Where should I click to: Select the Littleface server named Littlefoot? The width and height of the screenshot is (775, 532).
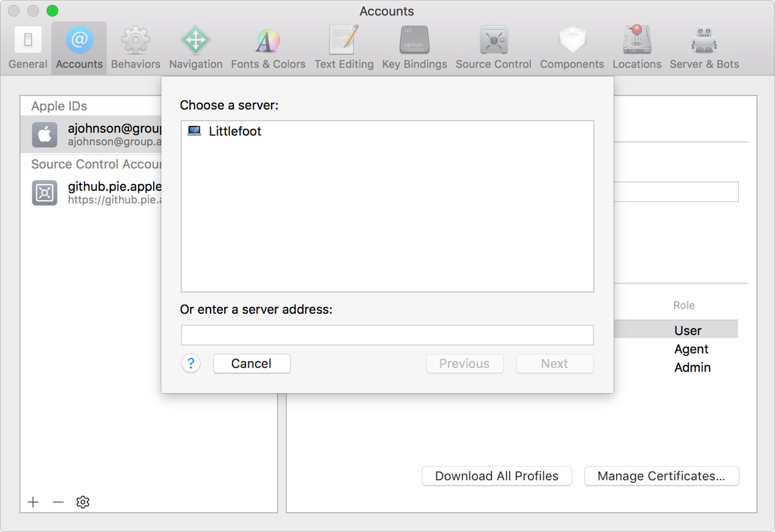pyautogui.click(x=387, y=131)
